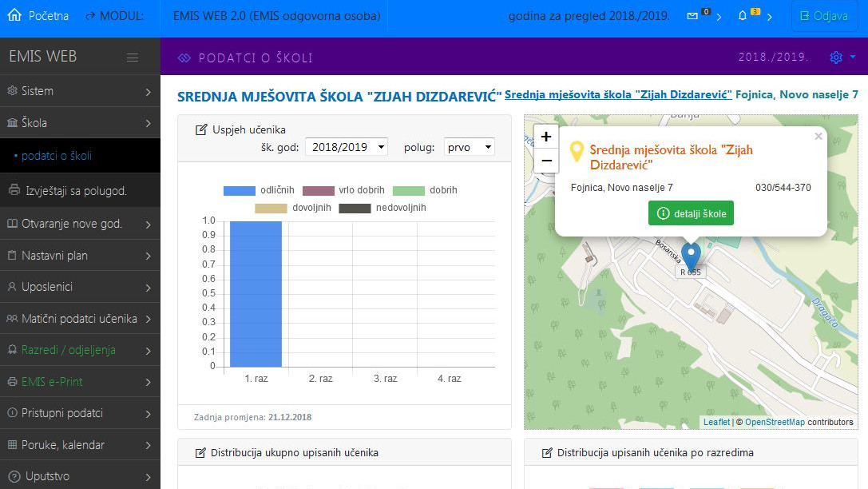
Task: Click the Distribucija po razredima edit icon
Action: click(x=547, y=453)
